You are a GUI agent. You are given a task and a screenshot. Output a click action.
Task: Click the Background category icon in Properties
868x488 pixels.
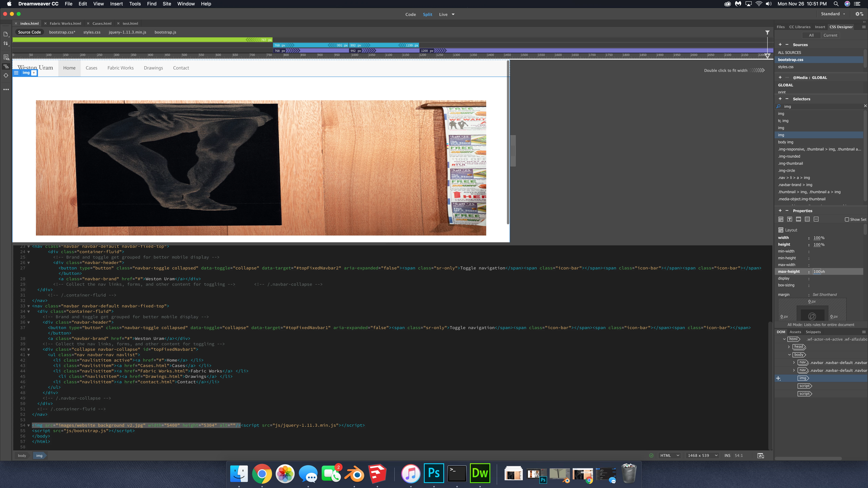click(807, 219)
